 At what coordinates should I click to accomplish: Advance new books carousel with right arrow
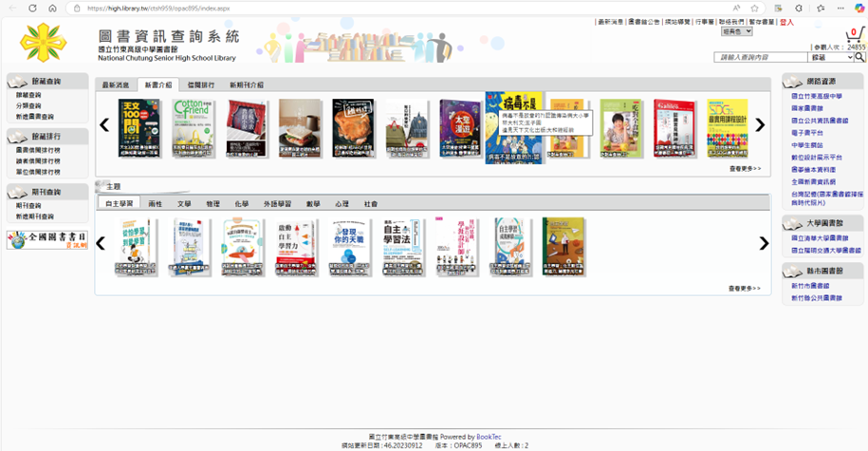(759, 125)
